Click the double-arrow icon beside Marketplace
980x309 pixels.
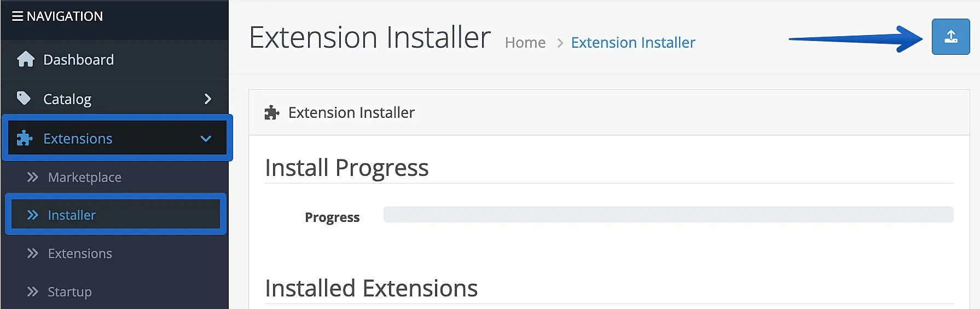(33, 177)
